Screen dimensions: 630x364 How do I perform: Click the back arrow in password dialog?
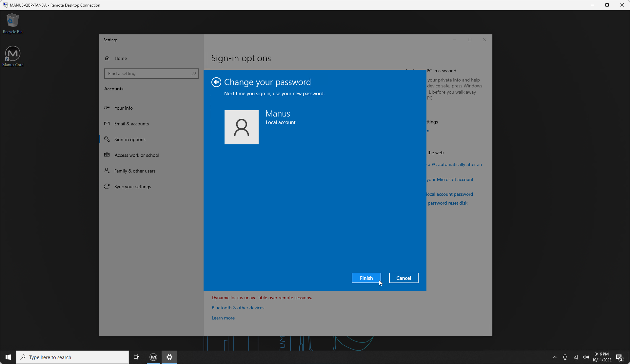(x=216, y=82)
